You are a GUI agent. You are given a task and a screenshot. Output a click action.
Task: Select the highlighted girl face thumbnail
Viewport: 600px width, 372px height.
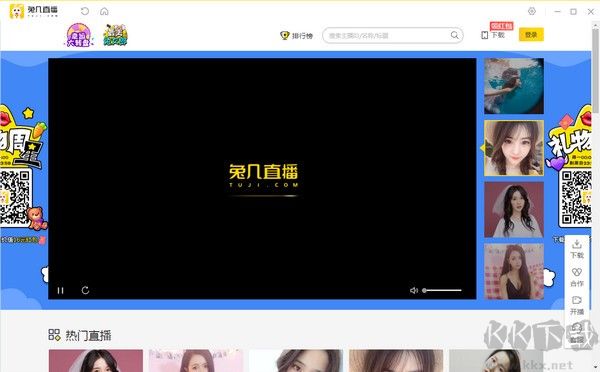click(514, 148)
